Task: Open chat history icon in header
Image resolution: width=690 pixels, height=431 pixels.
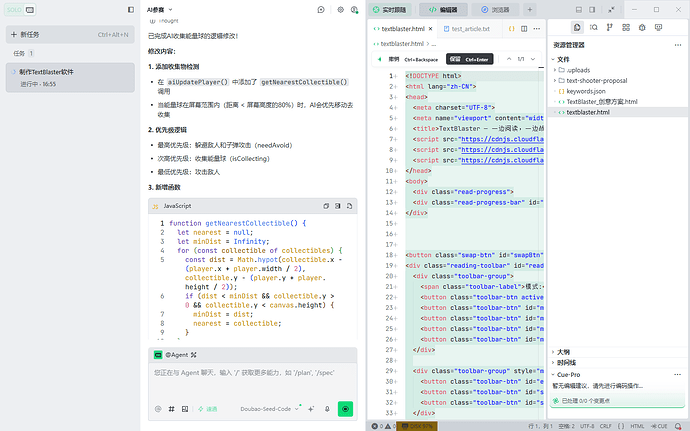Action: [321, 10]
